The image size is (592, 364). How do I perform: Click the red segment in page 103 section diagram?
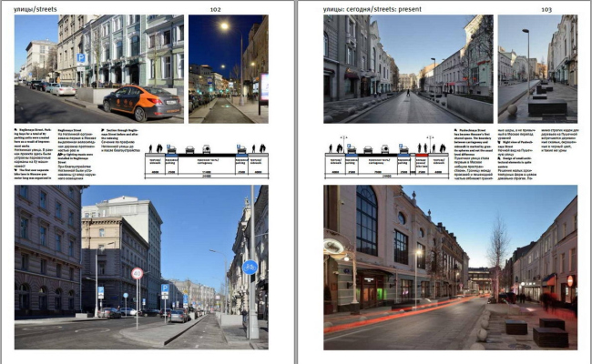420,156
